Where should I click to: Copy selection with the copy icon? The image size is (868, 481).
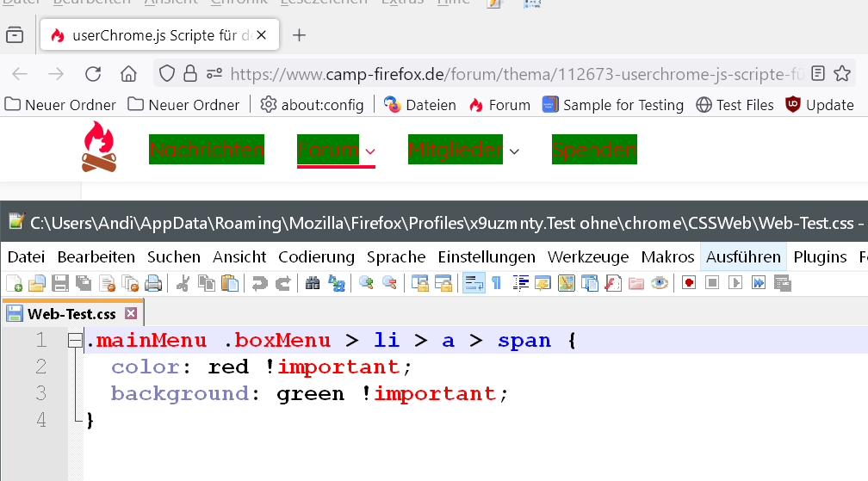(207, 284)
